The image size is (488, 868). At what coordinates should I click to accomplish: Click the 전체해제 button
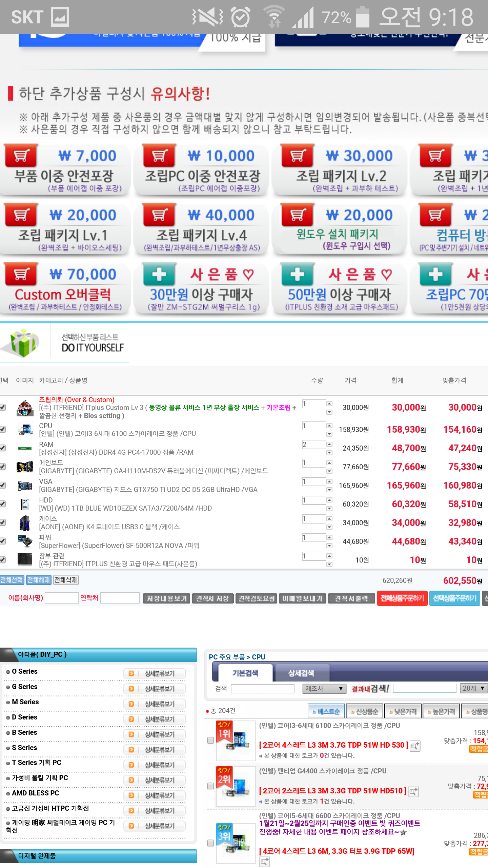point(39,580)
